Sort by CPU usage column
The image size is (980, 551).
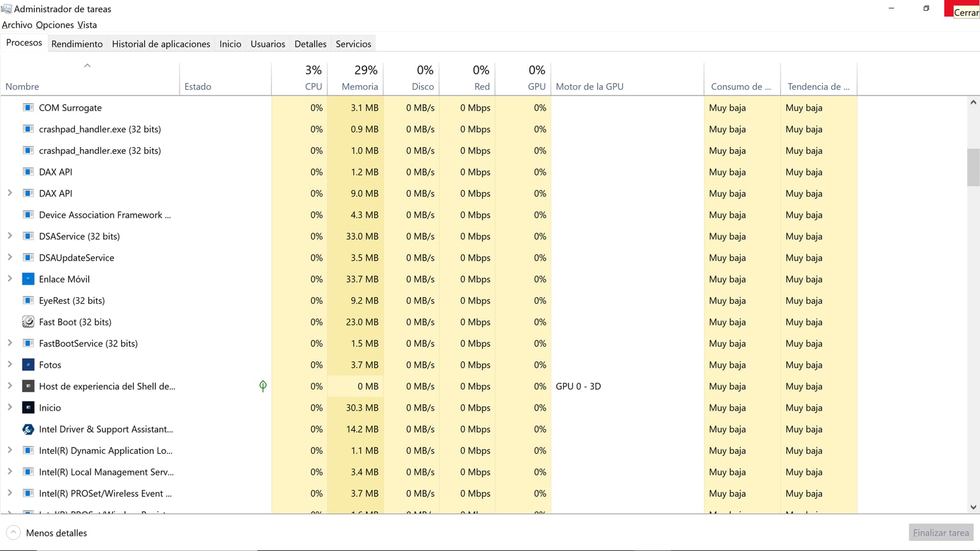(299, 79)
